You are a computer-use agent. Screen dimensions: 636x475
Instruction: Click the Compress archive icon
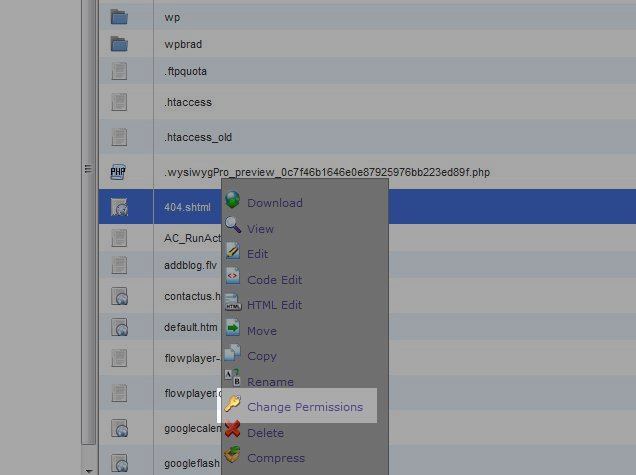click(x=232, y=457)
